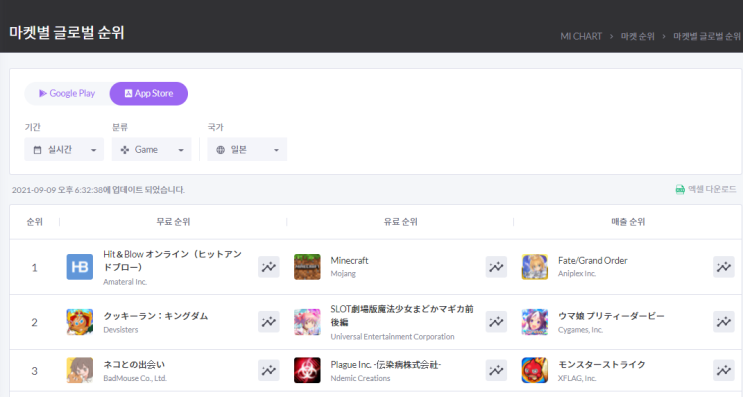Open trend chart for Minecraft

[x=496, y=267]
